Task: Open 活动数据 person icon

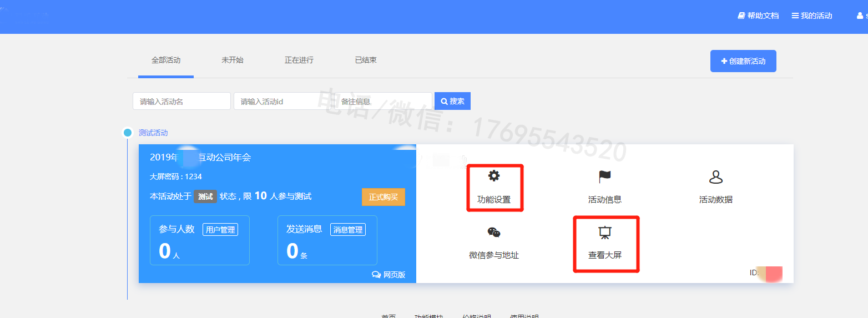Action: click(716, 177)
